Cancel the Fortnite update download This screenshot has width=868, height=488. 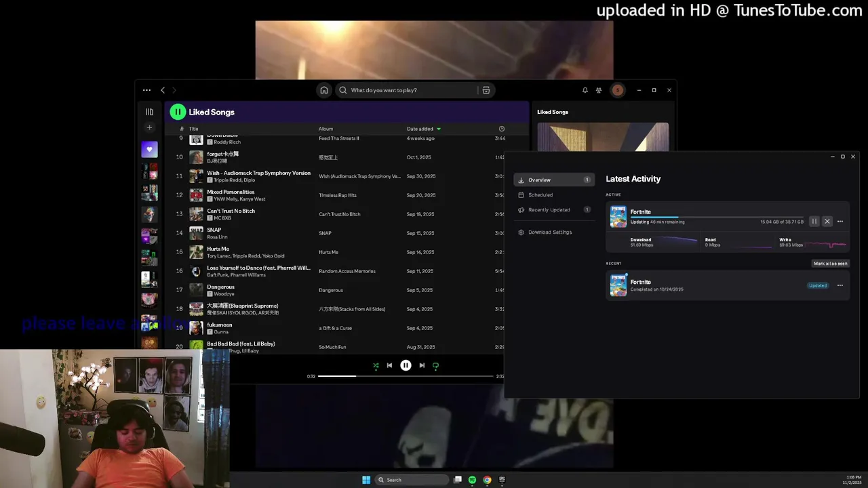click(x=827, y=222)
